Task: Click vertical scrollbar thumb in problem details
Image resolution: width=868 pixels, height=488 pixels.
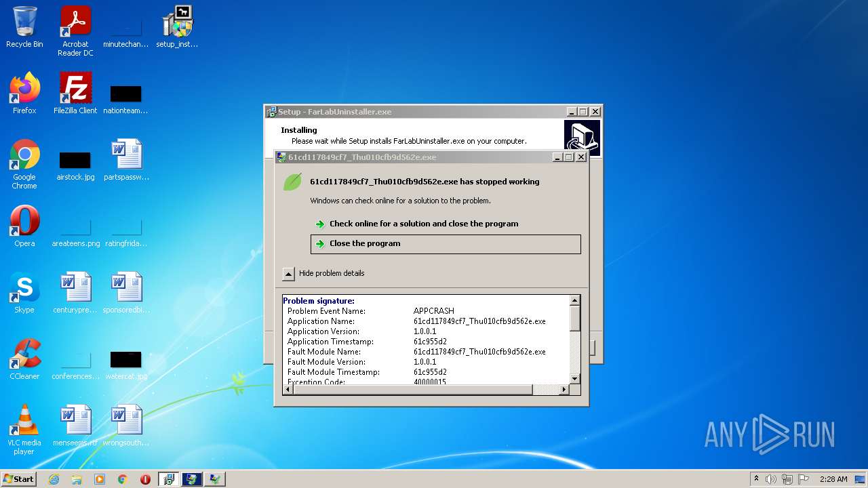Action: point(574,319)
